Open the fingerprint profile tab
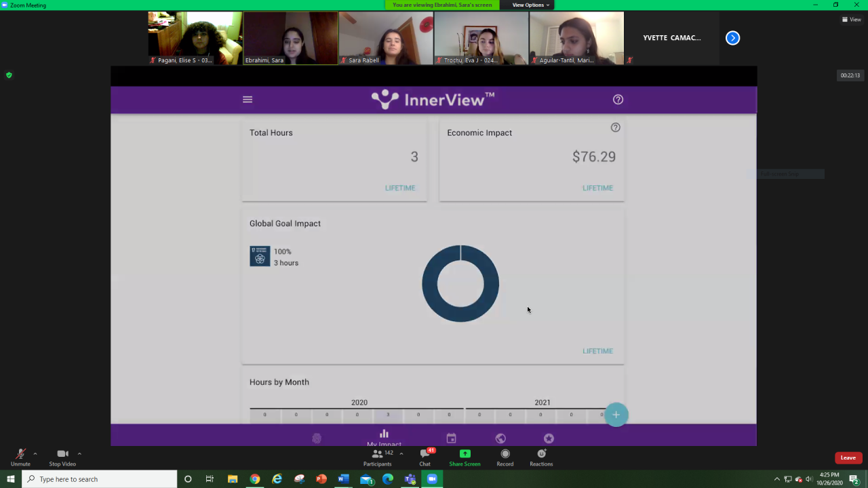 317,439
